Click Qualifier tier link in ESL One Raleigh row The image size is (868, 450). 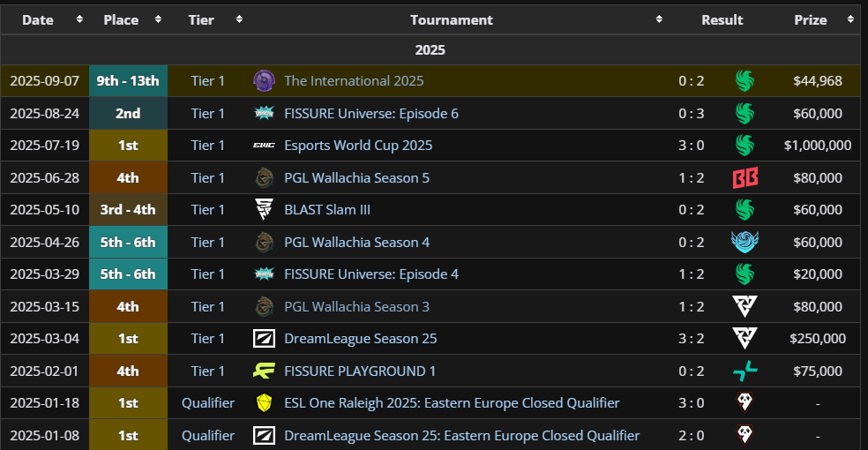click(208, 403)
